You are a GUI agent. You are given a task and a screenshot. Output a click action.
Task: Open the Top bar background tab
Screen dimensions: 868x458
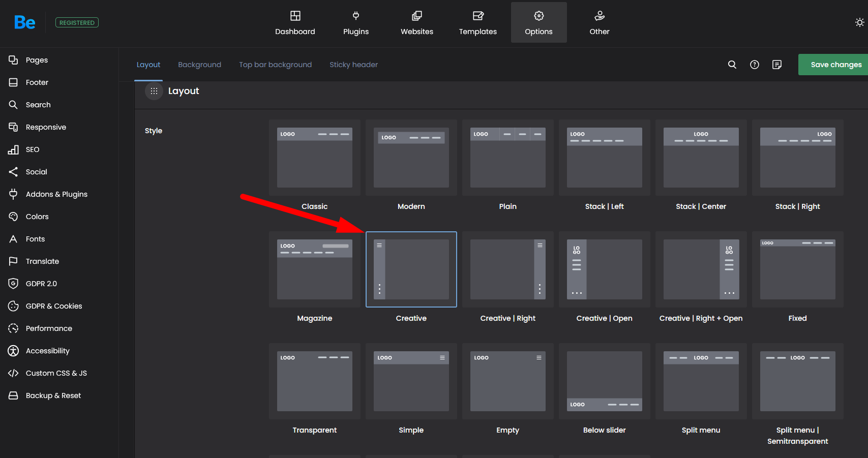tap(275, 65)
